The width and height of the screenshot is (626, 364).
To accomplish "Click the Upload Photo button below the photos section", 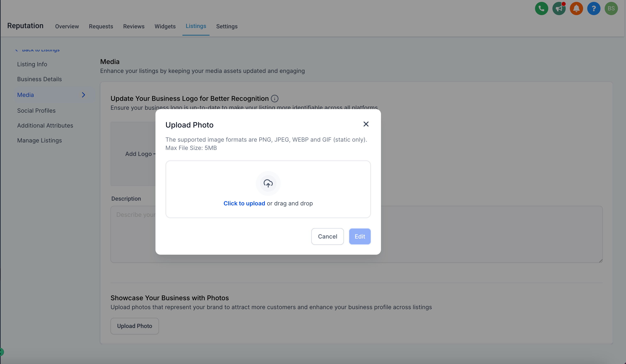I will [134, 326].
